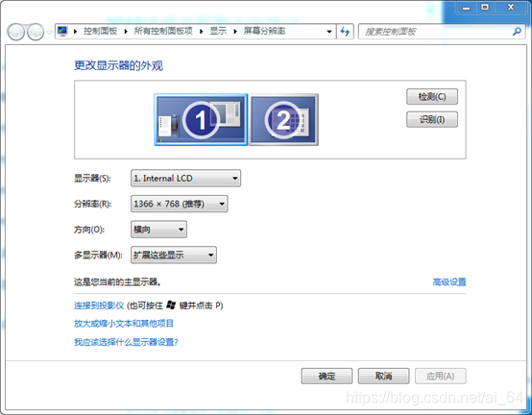
Task: Open the 放大或缩小文本和其他项目 link
Action: (x=124, y=324)
